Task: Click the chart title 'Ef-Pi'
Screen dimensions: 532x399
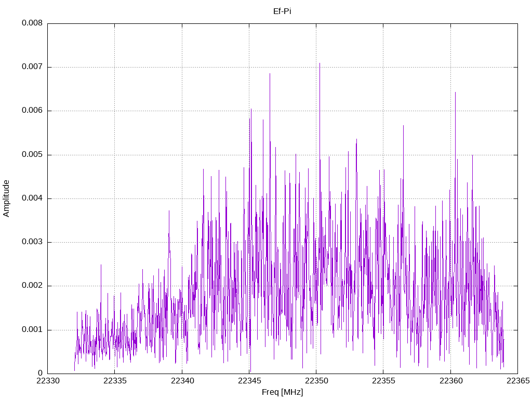Action: (x=282, y=11)
